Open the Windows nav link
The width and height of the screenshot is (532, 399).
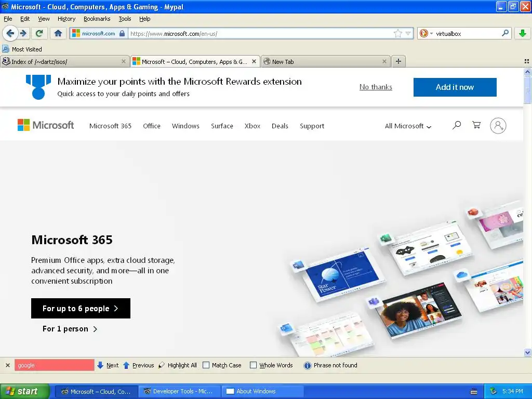tap(185, 126)
